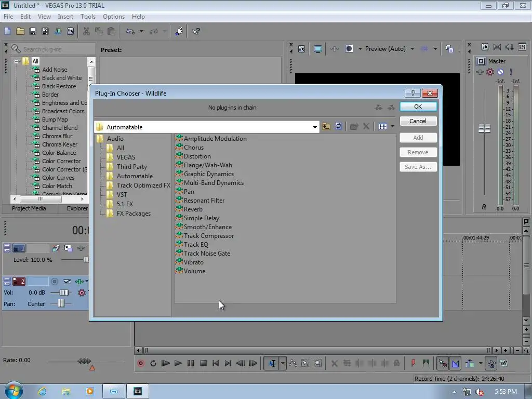Insert a marker with the red flag icon
This screenshot has height=399, width=532.
(413, 363)
